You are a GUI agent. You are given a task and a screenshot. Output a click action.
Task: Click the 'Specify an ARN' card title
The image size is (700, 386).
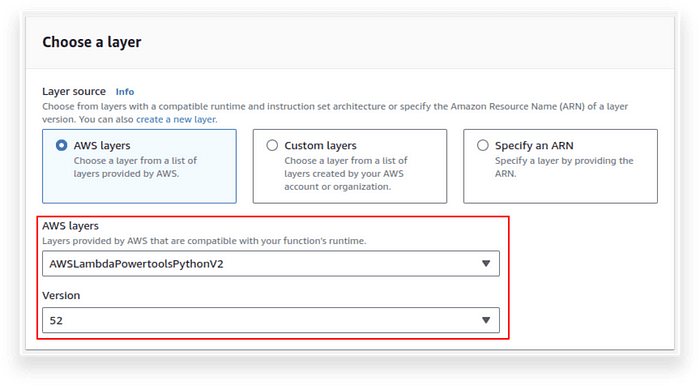[534, 145]
